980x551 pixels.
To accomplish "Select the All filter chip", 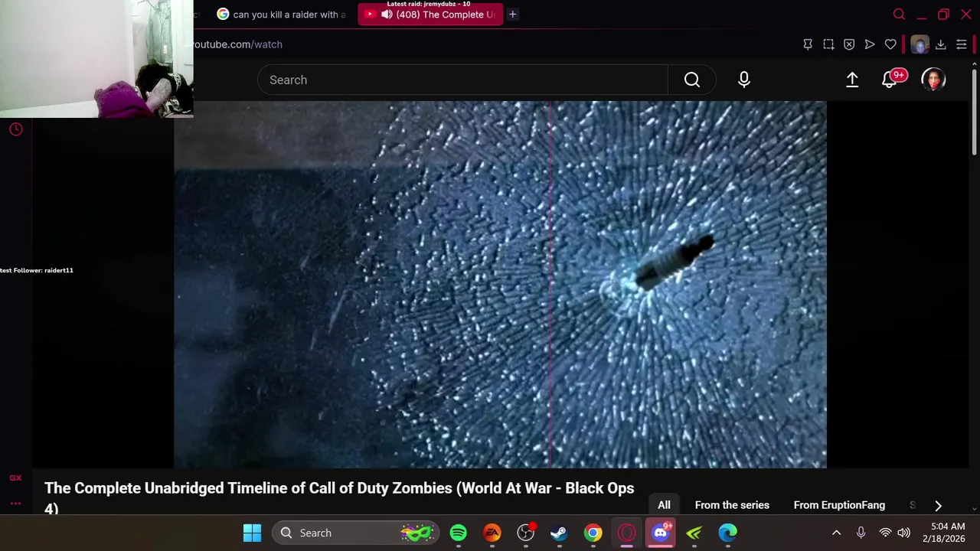I will (664, 505).
